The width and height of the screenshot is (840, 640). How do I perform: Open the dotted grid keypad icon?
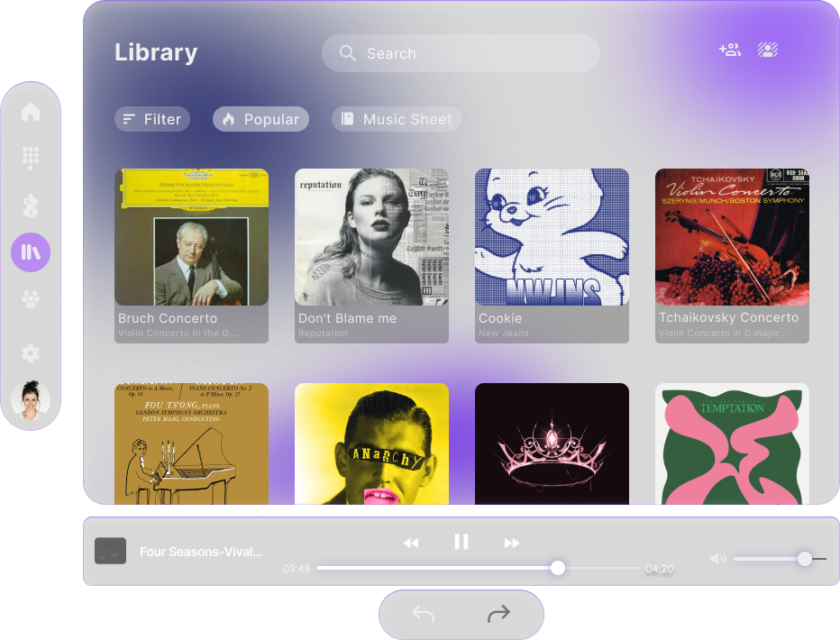click(x=31, y=158)
